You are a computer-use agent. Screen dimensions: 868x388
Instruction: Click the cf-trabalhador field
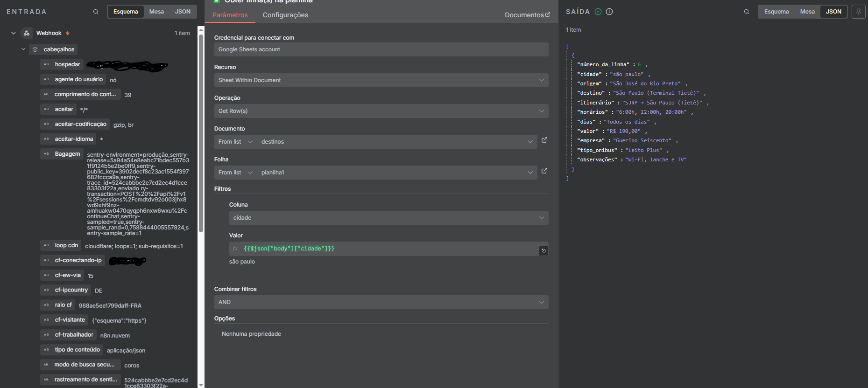point(68,335)
